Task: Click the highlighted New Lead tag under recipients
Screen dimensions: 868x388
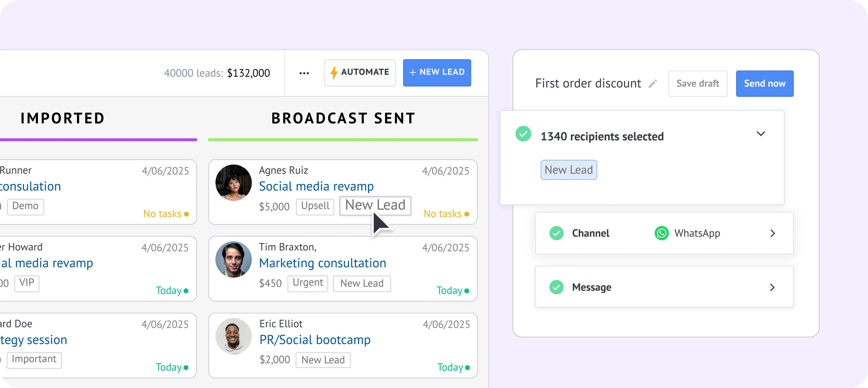Action: [568, 170]
